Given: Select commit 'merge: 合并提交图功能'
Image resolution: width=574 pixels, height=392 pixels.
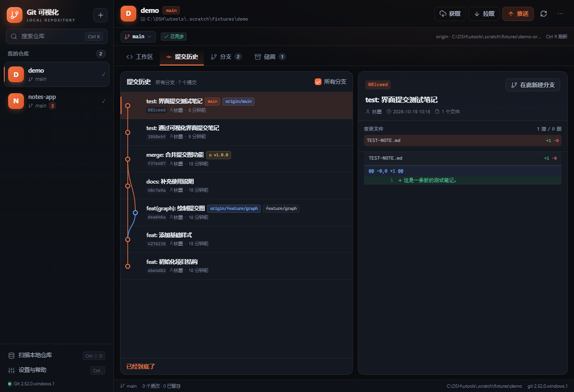Looking at the screenshot, I should (236, 159).
